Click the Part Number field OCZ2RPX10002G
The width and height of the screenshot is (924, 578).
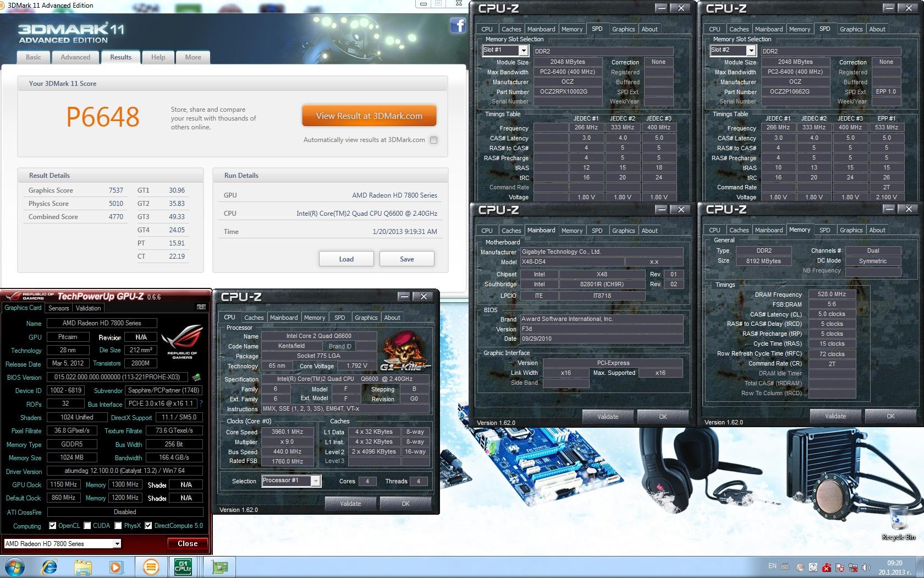[568, 92]
